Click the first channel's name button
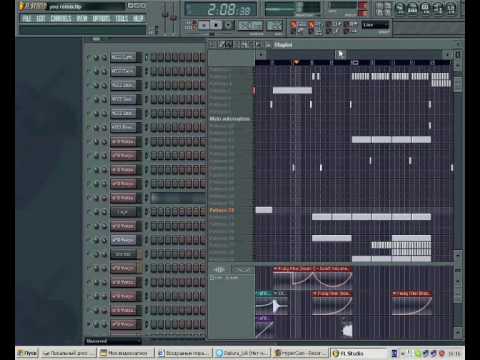 (x=123, y=57)
